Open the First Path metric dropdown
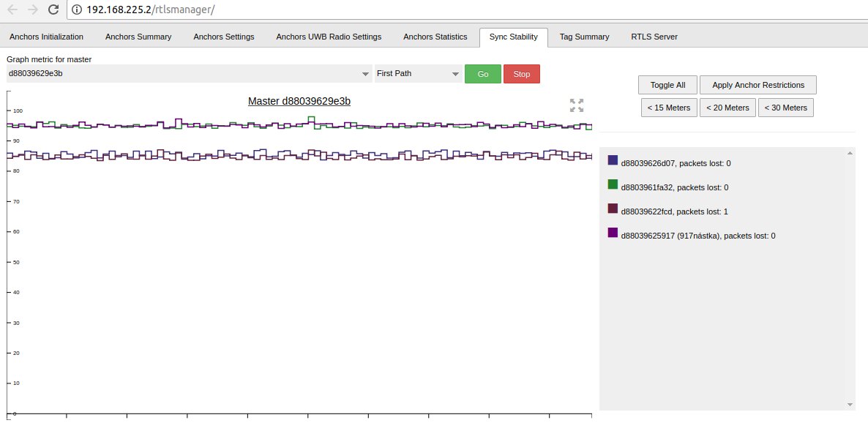This screenshot has width=868, height=423. [x=418, y=74]
